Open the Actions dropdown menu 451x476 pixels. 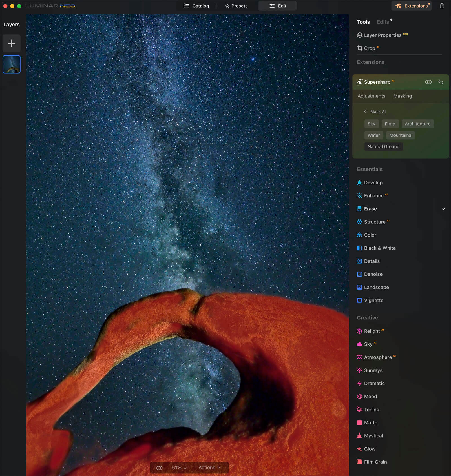click(209, 468)
